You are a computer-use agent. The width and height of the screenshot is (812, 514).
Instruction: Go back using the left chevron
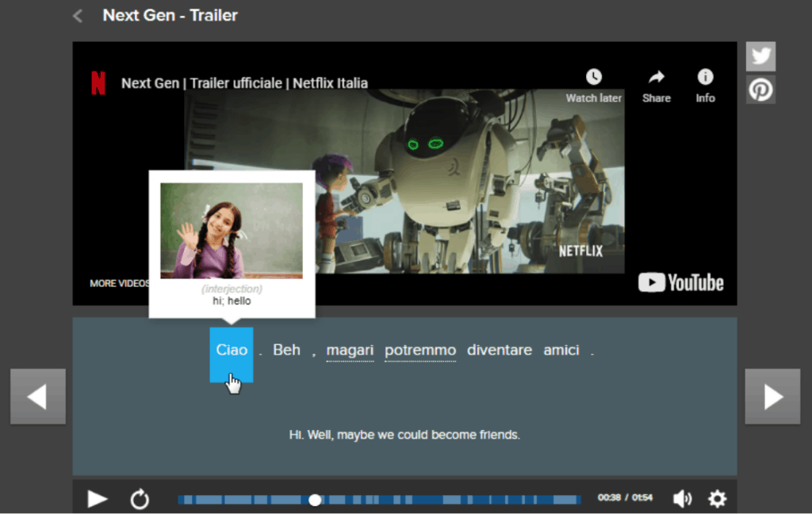coord(78,16)
